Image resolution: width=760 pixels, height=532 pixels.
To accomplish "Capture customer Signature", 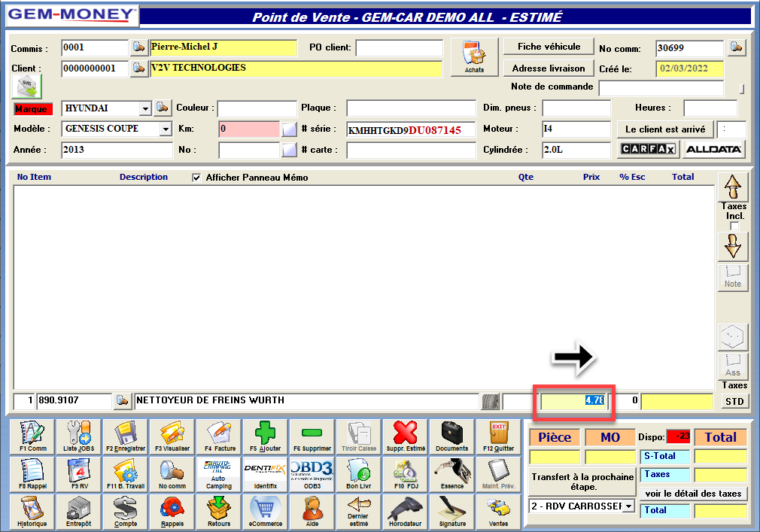I will click(x=451, y=512).
